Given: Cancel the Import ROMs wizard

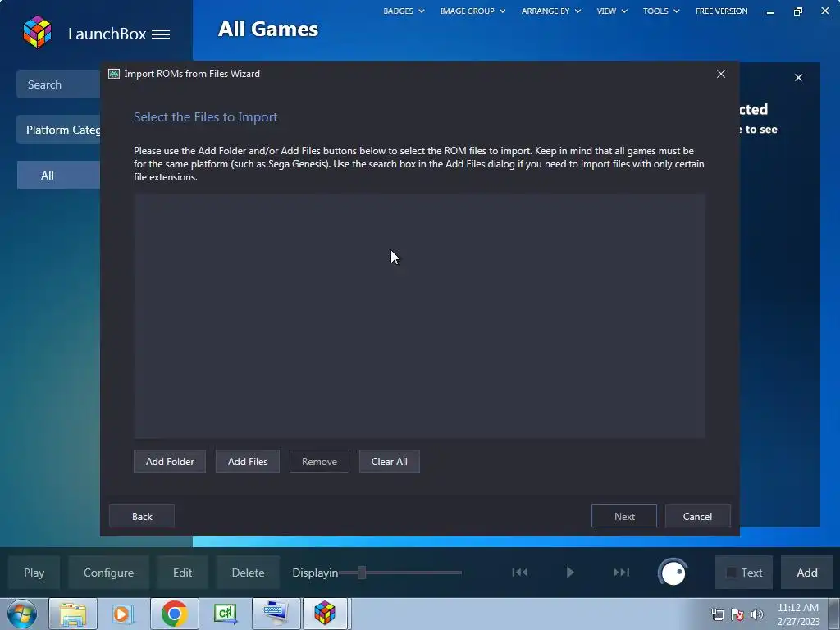Looking at the screenshot, I should pos(697,517).
